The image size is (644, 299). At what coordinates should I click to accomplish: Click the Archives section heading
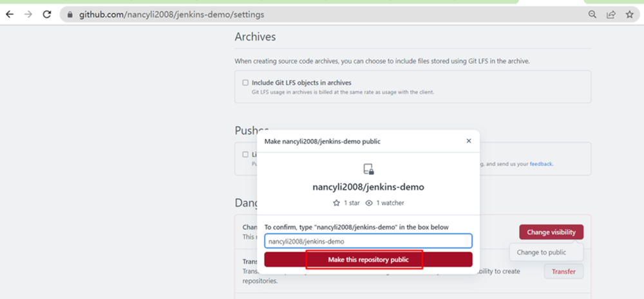[255, 37]
